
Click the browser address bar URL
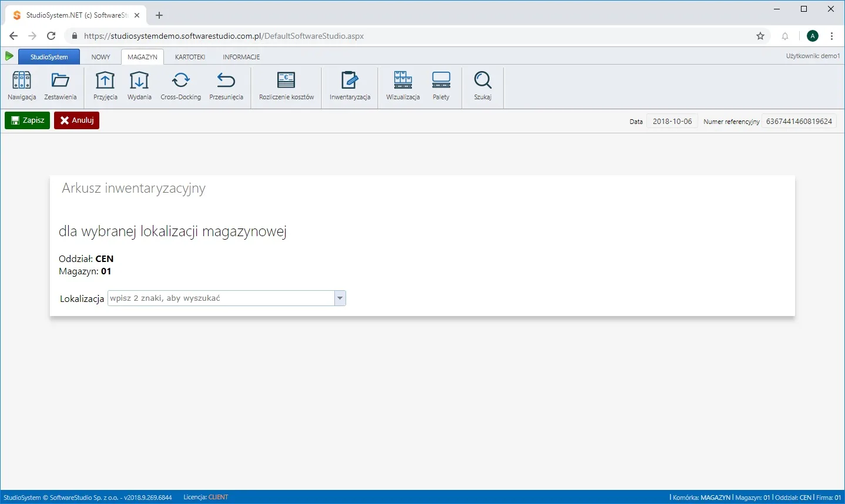tap(224, 36)
